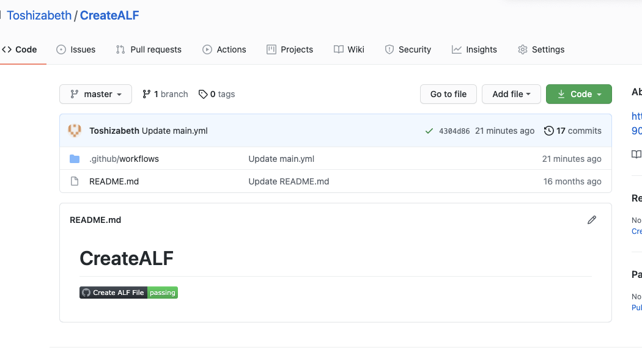Open the CreateALF repository title link

pyautogui.click(x=109, y=15)
